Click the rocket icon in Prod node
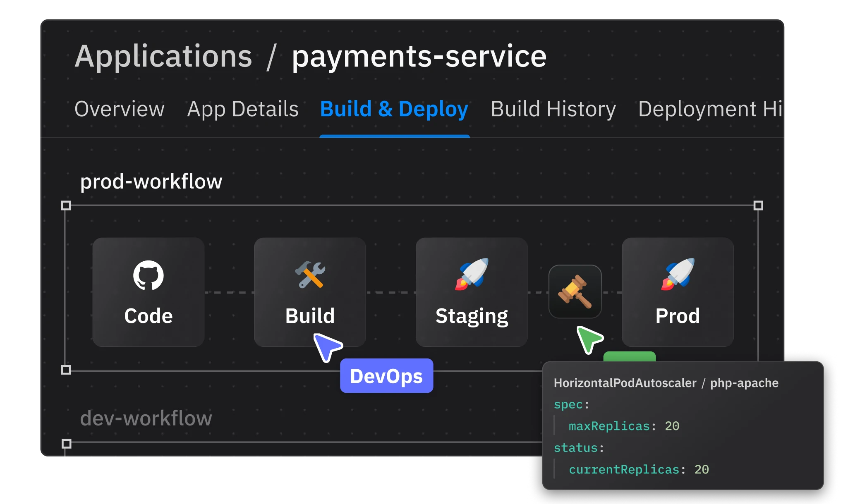This screenshot has height=504, width=848. click(678, 274)
